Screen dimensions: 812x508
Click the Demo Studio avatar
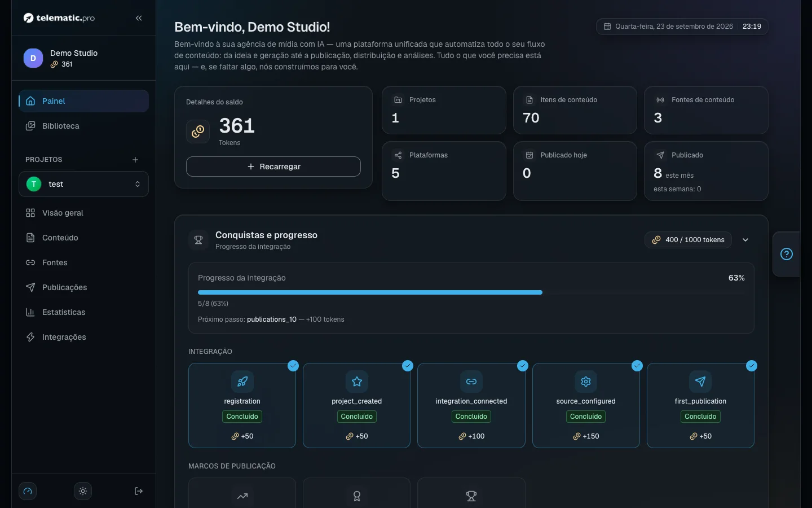point(33,58)
